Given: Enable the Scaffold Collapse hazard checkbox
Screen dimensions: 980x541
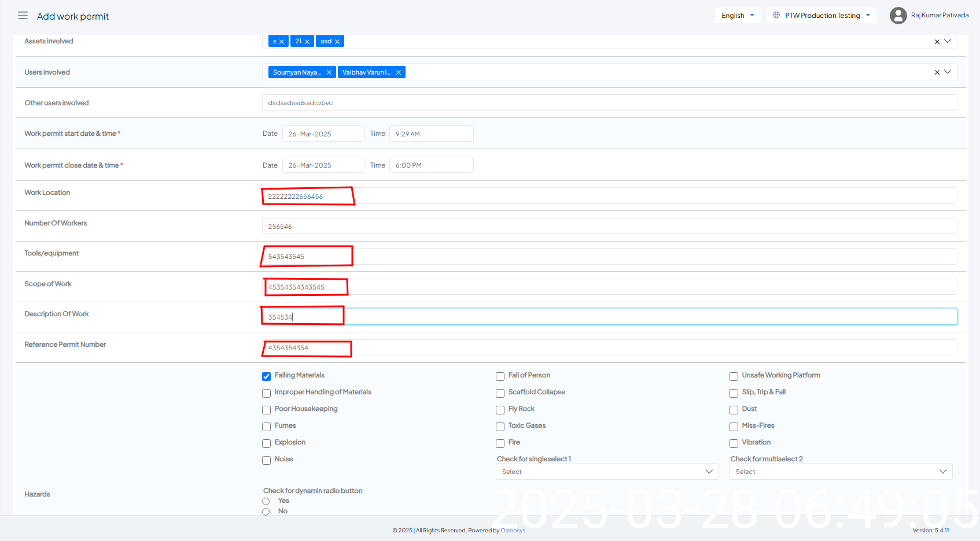Looking at the screenshot, I should (500, 393).
